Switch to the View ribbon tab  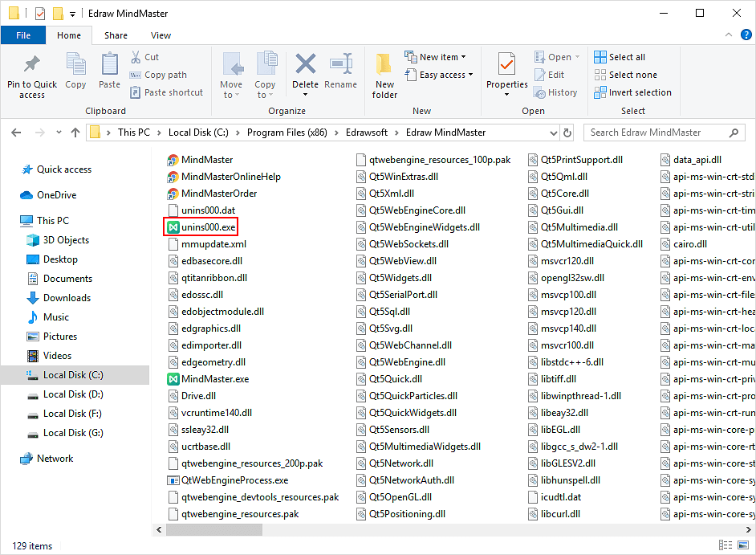(161, 35)
